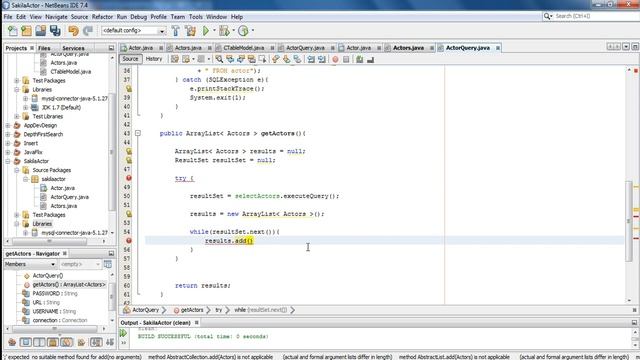The height and width of the screenshot is (360, 640).
Task: Click the Comment editor toolbar icon
Action: (360, 59)
